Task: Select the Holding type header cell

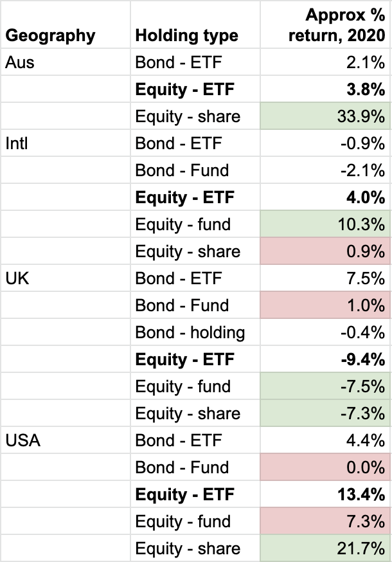Action: tap(187, 36)
